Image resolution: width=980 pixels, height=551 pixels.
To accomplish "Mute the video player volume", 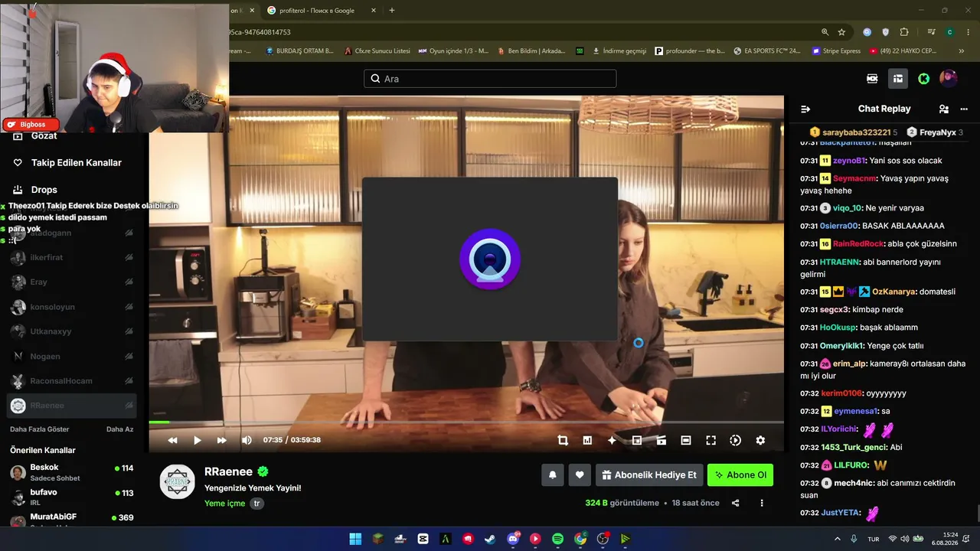I will pyautogui.click(x=247, y=440).
